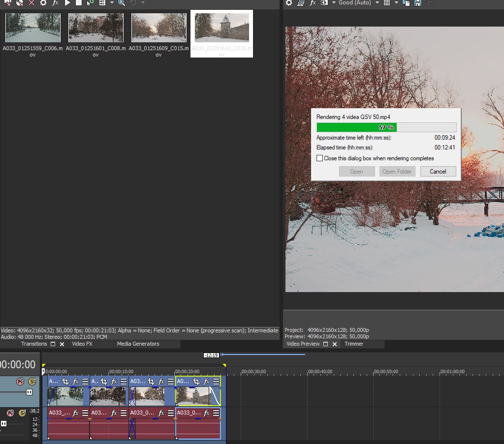
Task: Toggle the preview overlays grid icon
Action: [x=387, y=3]
